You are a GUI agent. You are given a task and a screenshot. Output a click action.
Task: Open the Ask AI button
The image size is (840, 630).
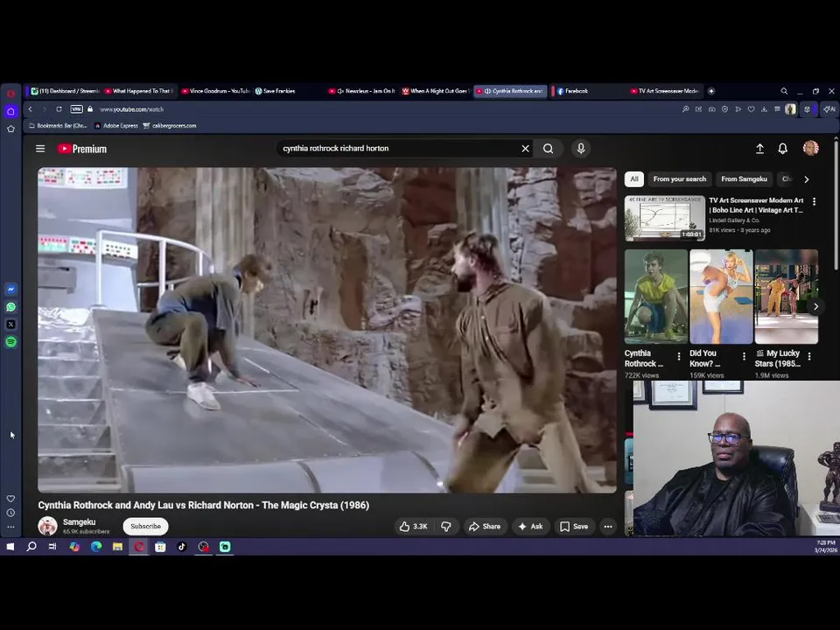[x=530, y=527]
